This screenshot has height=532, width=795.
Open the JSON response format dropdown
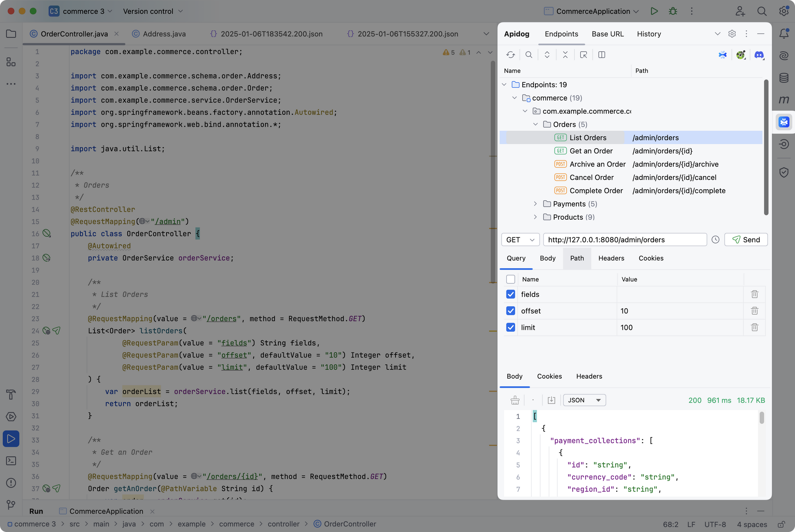(x=584, y=400)
